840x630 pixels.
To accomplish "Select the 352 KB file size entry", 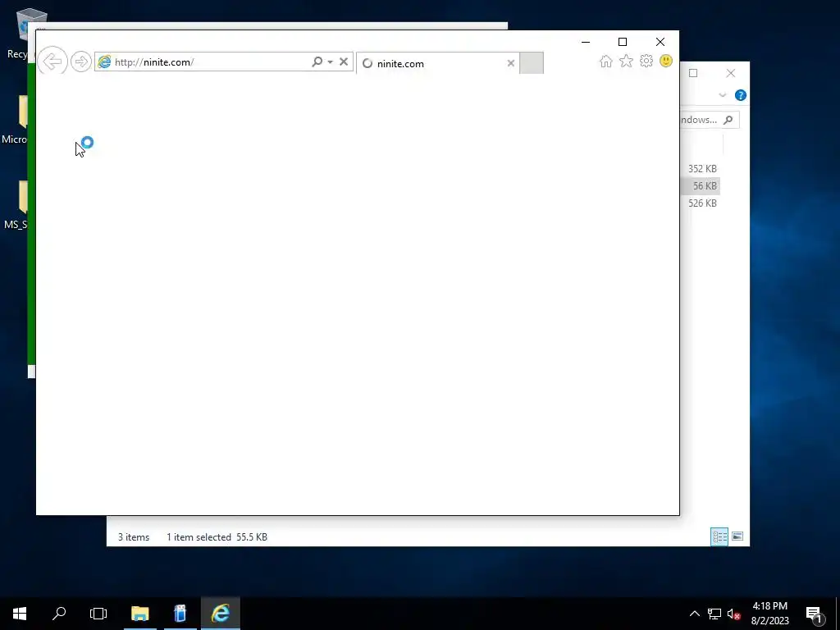I will tap(702, 169).
